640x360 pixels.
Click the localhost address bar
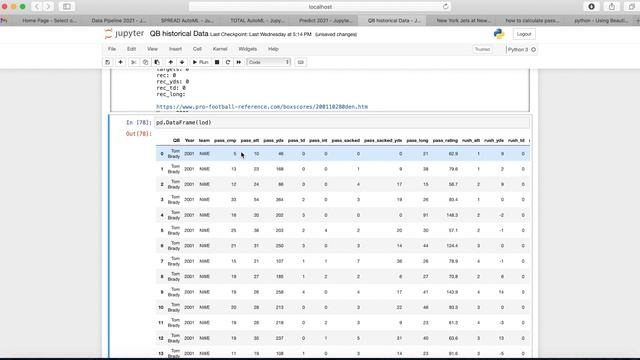320,7
